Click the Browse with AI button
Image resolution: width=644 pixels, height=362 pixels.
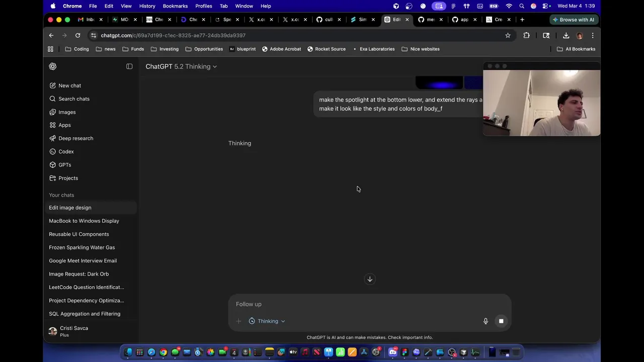tap(573, 20)
